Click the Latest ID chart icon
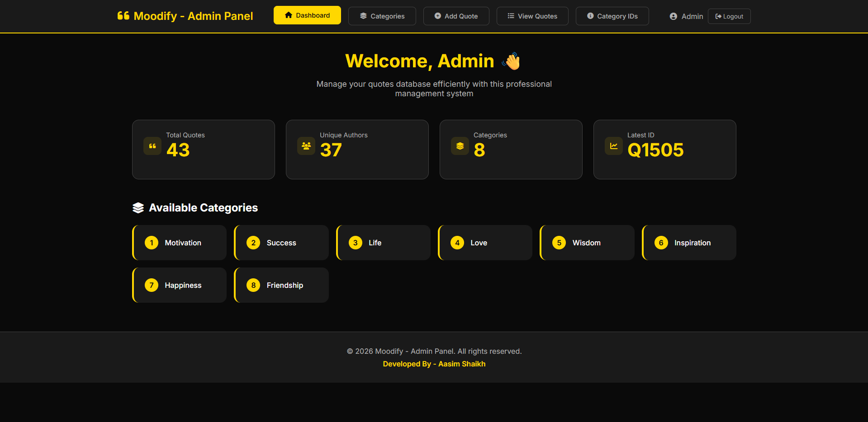The height and width of the screenshot is (422, 868). click(614, 146)
